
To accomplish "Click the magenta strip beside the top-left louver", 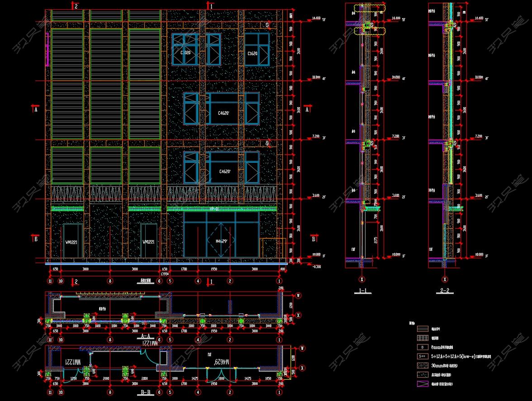I will [47, 49].
